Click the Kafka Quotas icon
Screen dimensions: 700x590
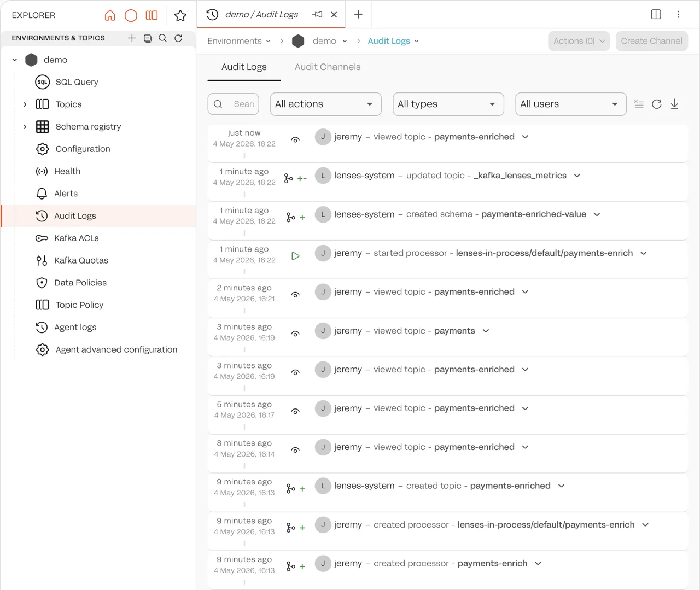[x=42, y=260]
